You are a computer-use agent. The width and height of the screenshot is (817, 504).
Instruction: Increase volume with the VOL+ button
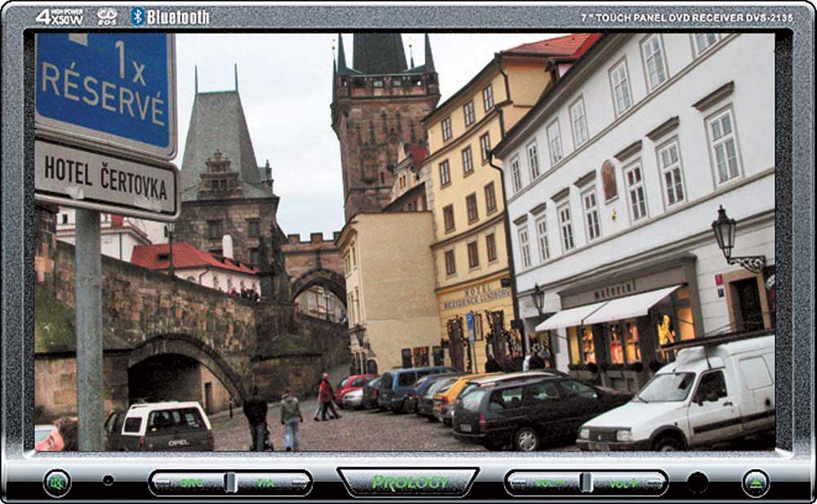click(623, 483)
